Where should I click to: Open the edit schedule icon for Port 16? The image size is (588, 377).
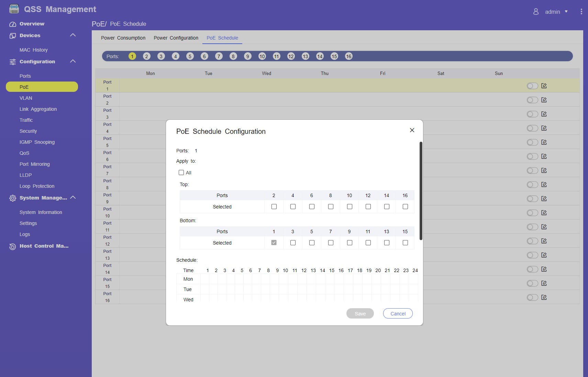coord(544,298)
